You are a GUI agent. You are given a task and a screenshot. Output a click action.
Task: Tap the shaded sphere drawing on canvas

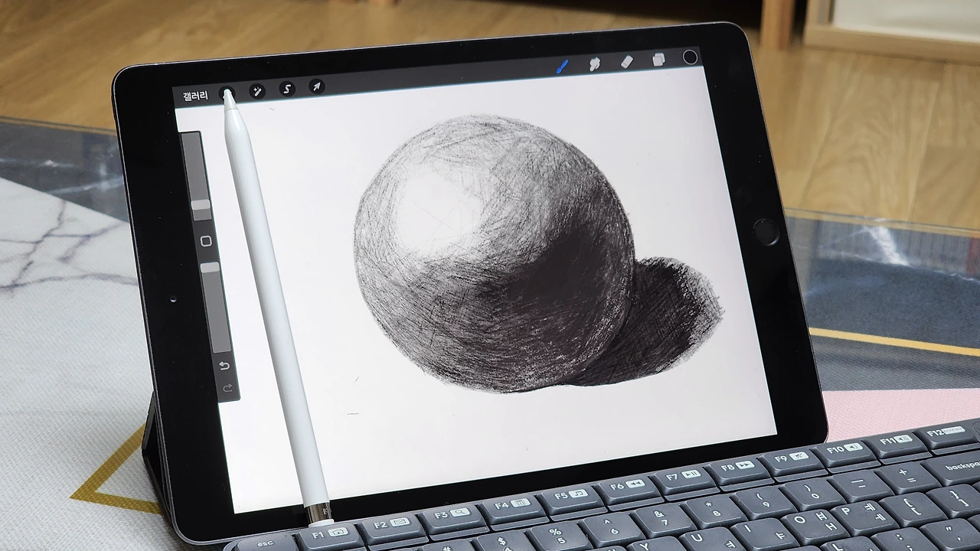pos(494,254)
